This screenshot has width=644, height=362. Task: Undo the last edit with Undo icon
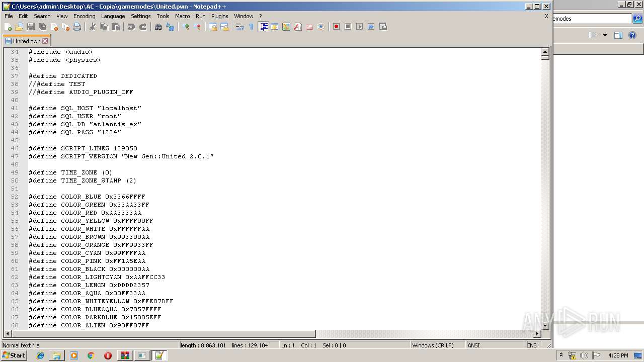(131, 27)
